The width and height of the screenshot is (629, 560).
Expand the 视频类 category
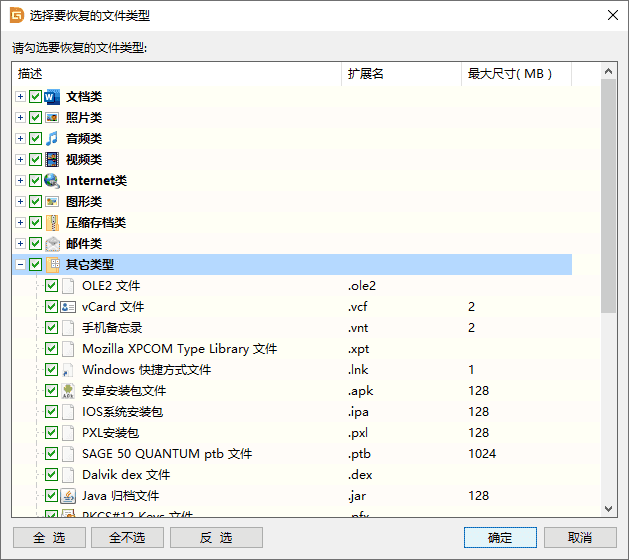(20, 160)
